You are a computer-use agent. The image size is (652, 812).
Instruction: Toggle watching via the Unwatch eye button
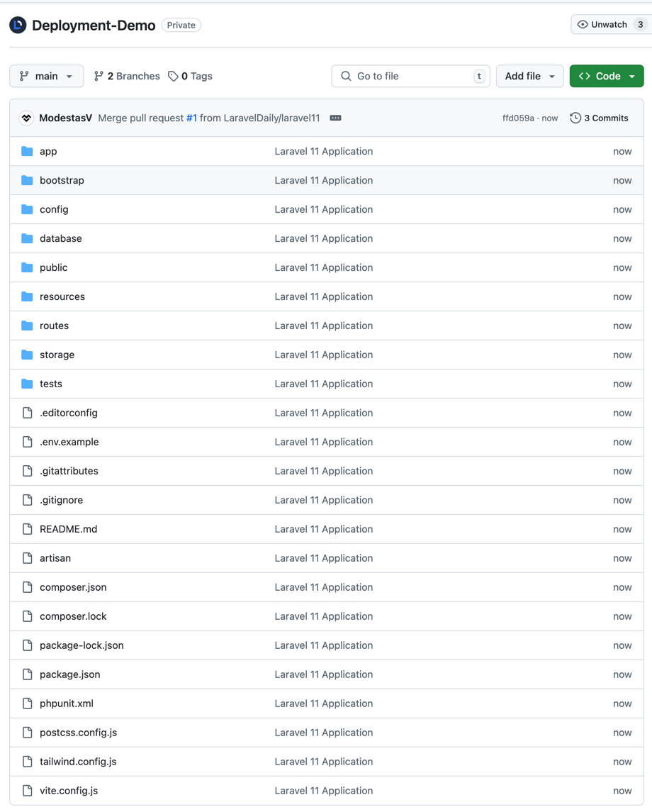tap(604, 24)
